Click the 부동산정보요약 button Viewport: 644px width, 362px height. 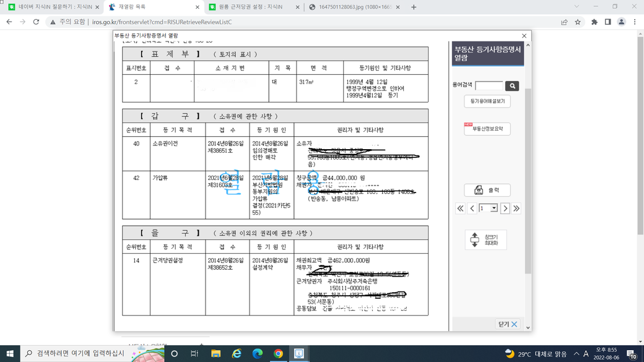487,129
